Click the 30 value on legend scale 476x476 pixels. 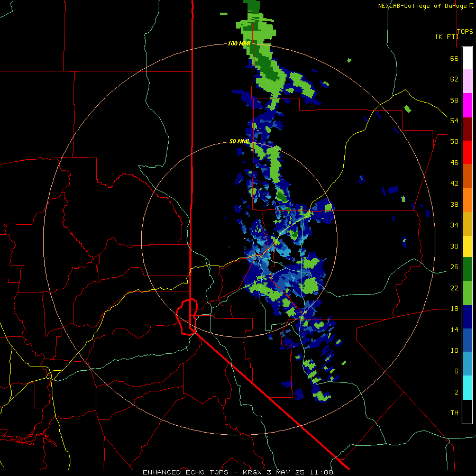tap(454, 246)
